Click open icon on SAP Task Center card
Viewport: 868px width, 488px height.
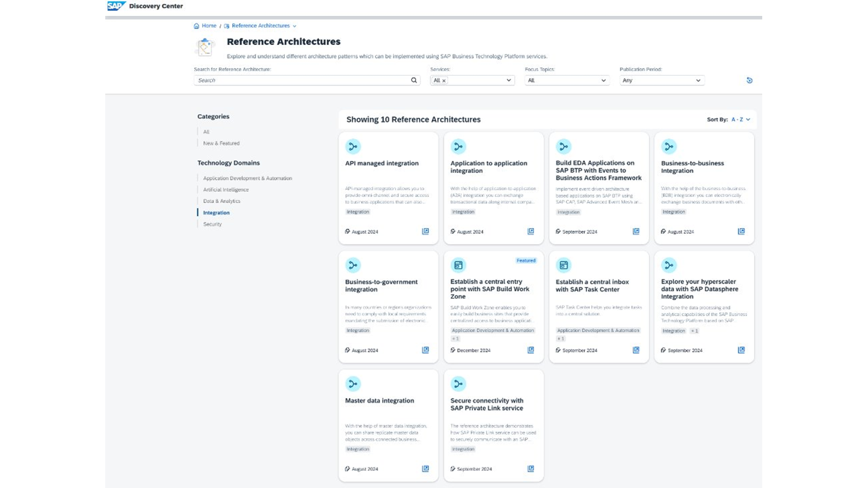[x=636, y=350]
